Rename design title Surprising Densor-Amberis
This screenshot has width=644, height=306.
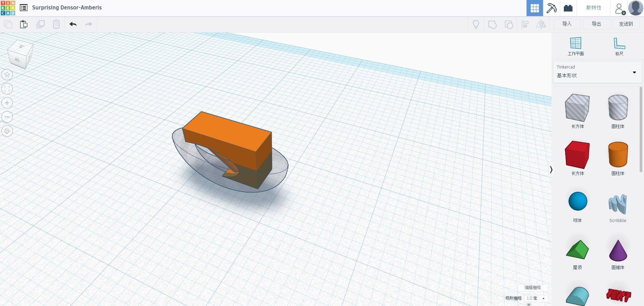(67, 7)
